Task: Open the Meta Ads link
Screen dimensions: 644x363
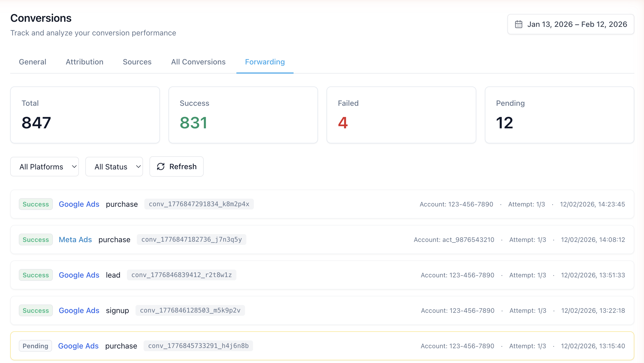Action: (75, 239)
